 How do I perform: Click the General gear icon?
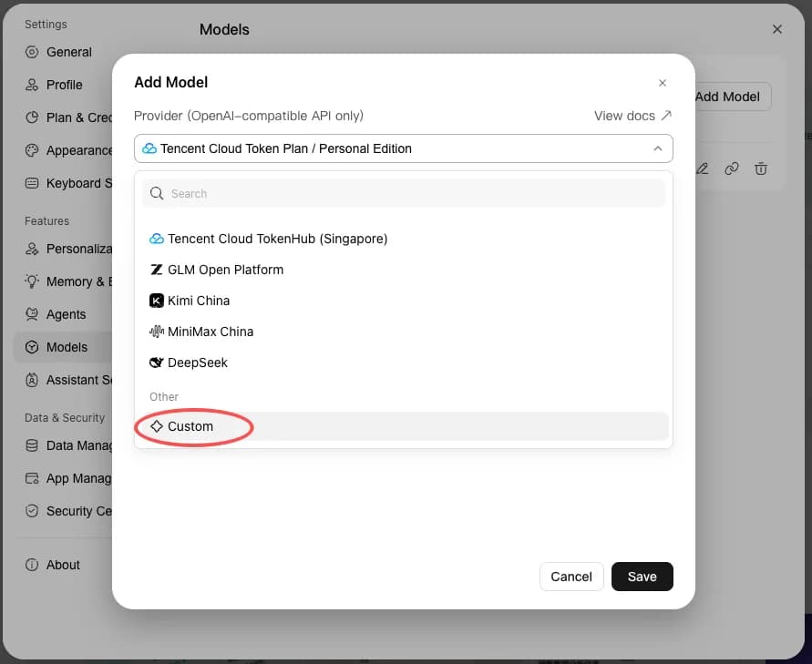[32, 52]
